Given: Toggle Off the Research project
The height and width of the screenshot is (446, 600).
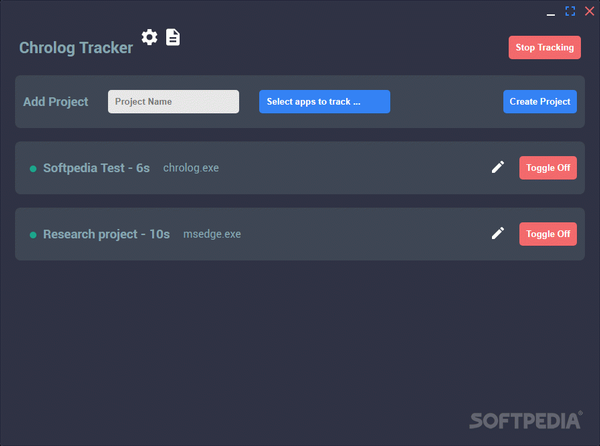Looking at the screenshot, I should [x=548, y=234].
